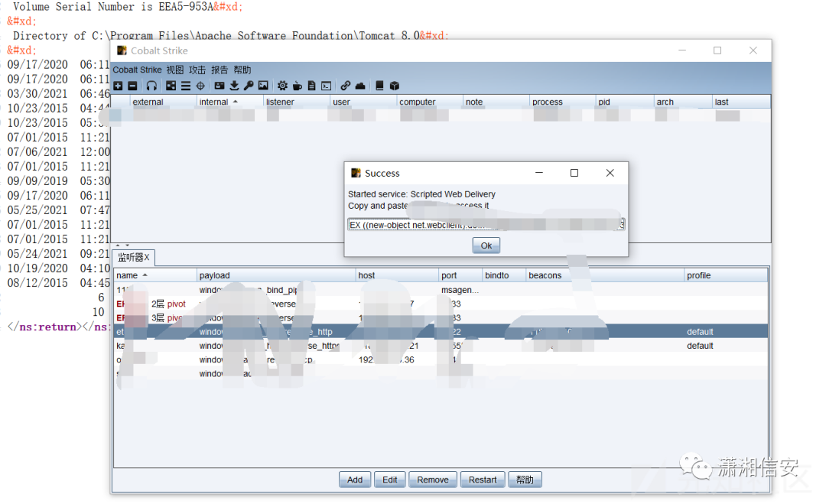The image size is (826, 504).
Task: Sort sessions by computer column
Action: click(430, 102)
